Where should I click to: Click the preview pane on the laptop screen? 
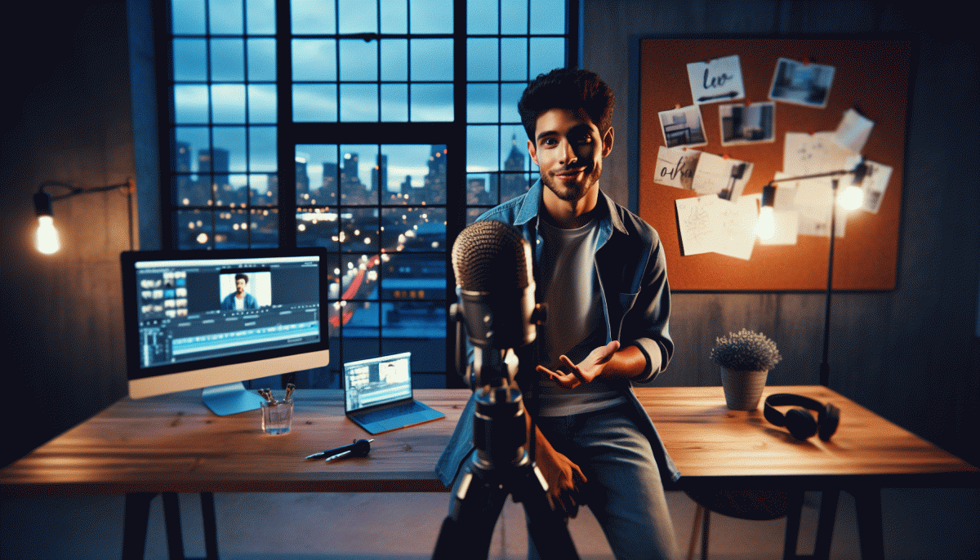point(394,372)
